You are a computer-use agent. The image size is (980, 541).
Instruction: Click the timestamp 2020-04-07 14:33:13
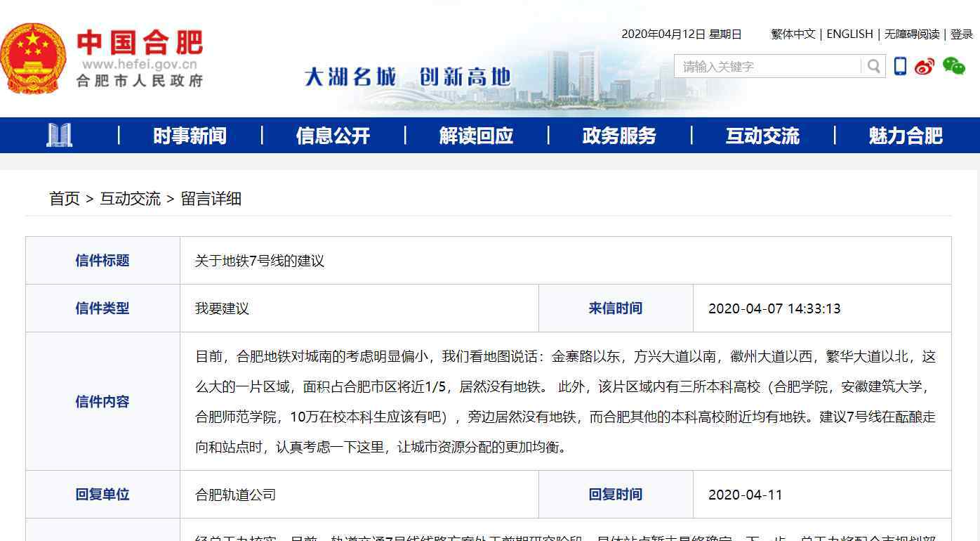(774, 308)
